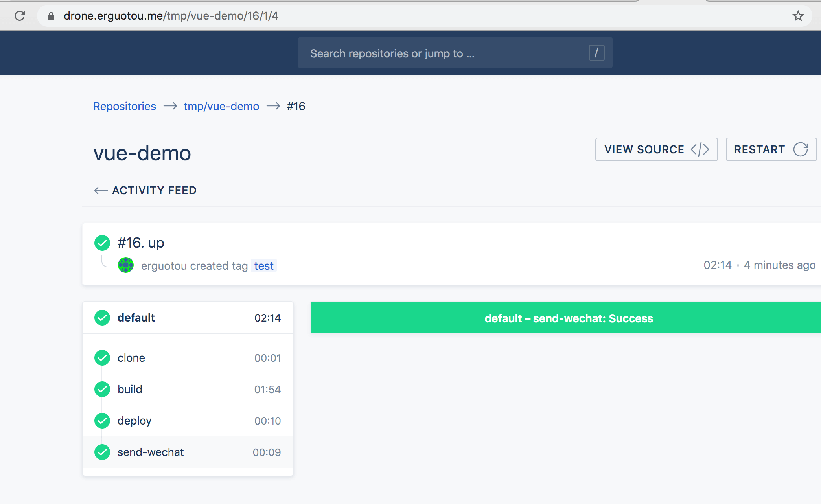Click 'erguotou created tag' text

click(194, 266)
